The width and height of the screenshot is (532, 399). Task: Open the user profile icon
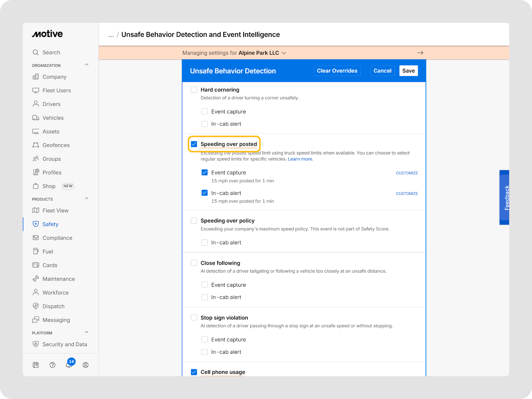85,365
